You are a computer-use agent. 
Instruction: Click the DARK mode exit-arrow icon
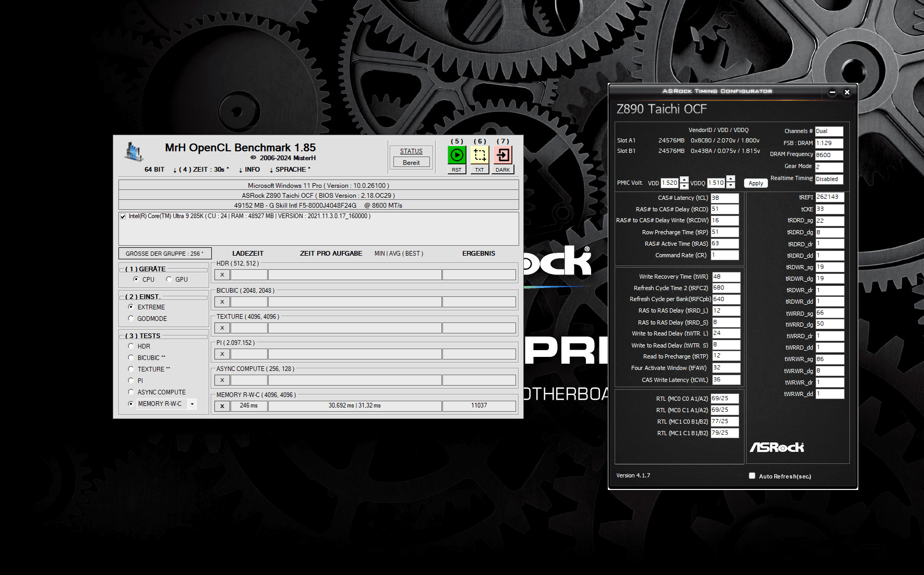[503, 155]
